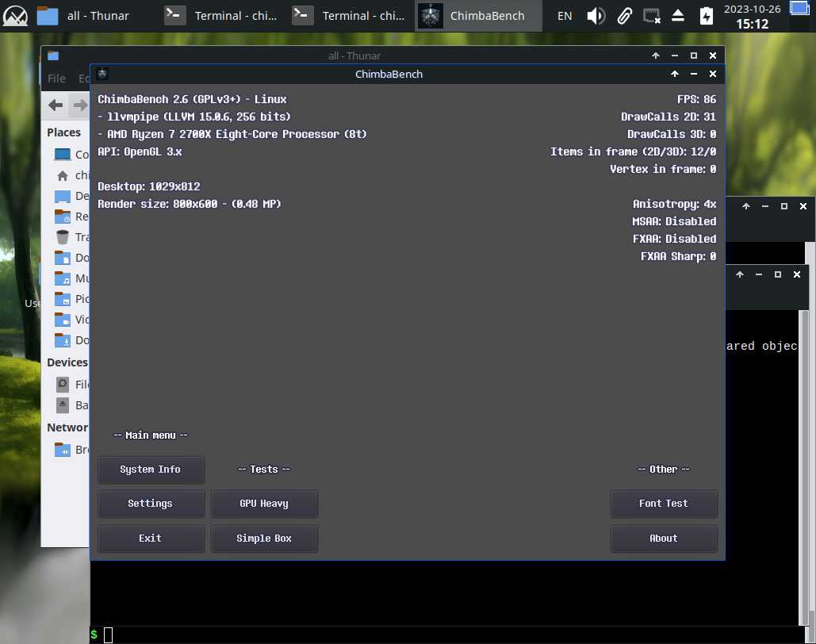The width and height of the screenshot is (816, 644).
Task: Click the workspace switcher in panel corner
Action: click(799, 8)
